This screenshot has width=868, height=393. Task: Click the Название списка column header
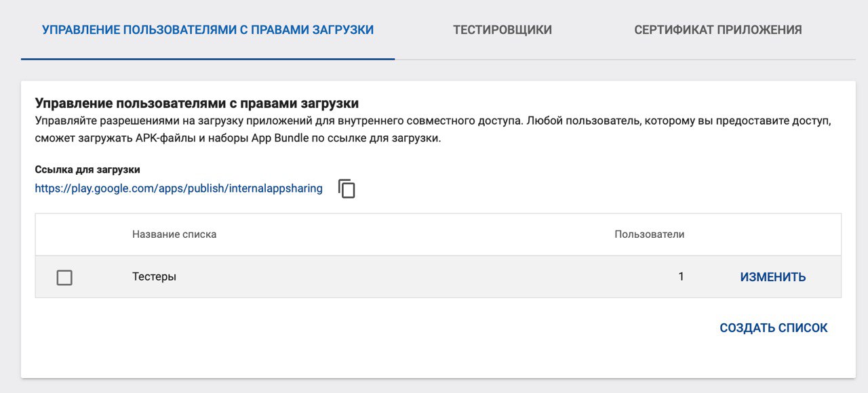tap(174, 234)
